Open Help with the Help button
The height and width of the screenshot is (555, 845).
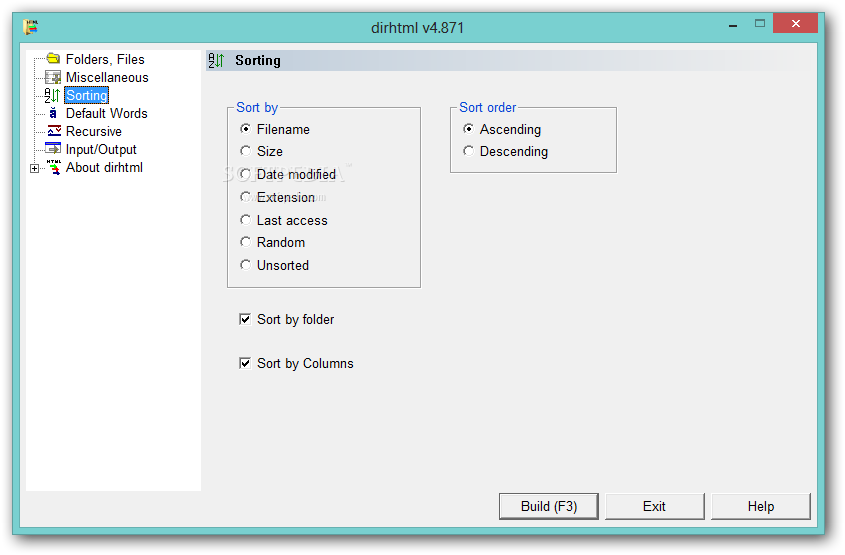tap(760, 507)
